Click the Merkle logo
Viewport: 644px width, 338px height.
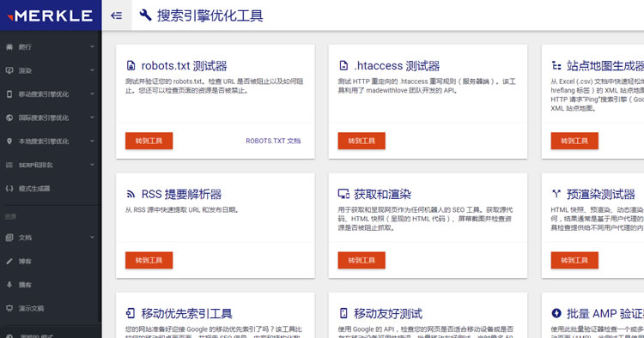(50, 15)
